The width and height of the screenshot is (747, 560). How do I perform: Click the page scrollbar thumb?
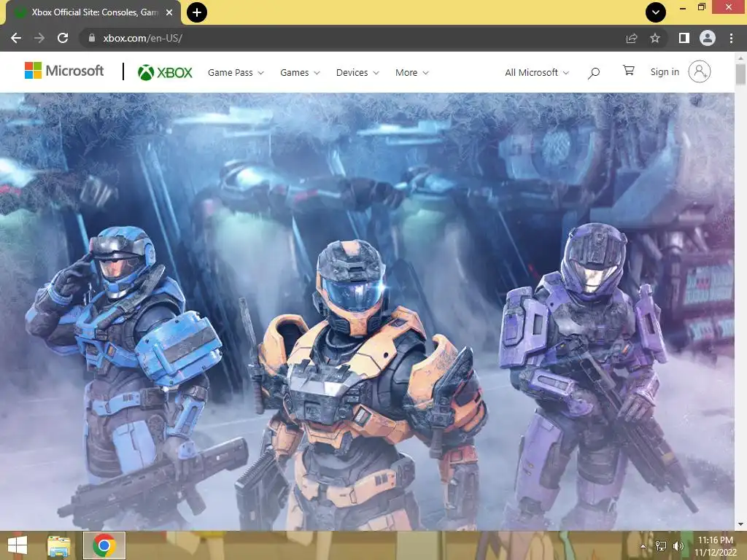coord(740,74)
